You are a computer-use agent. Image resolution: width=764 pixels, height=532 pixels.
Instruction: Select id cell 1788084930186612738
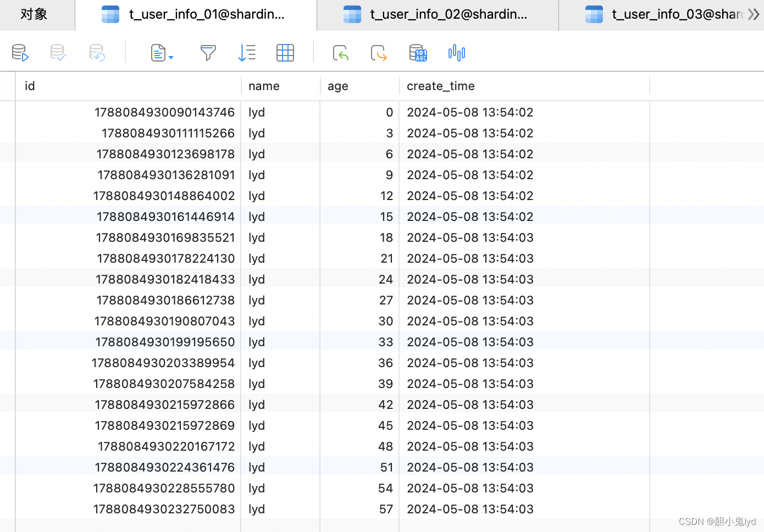point(128,300)
